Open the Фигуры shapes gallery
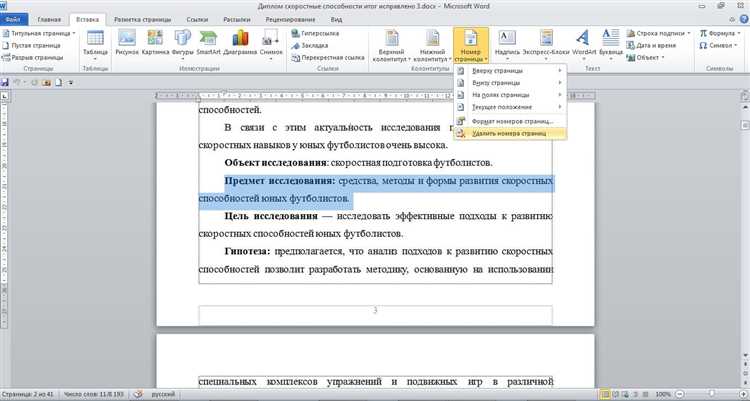The image size is (750, 401). pyautogui.click(x=182, y=43)
